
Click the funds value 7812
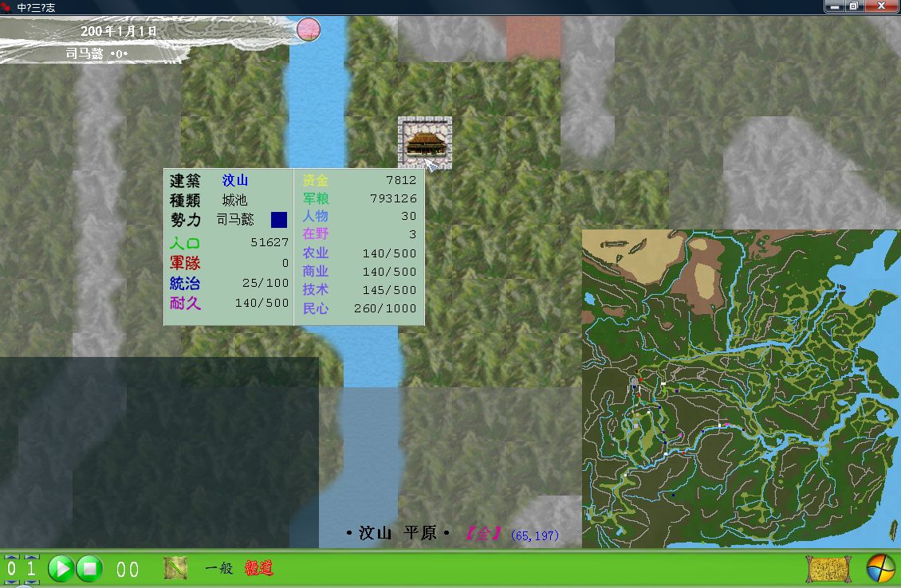(x=401, y=180)
